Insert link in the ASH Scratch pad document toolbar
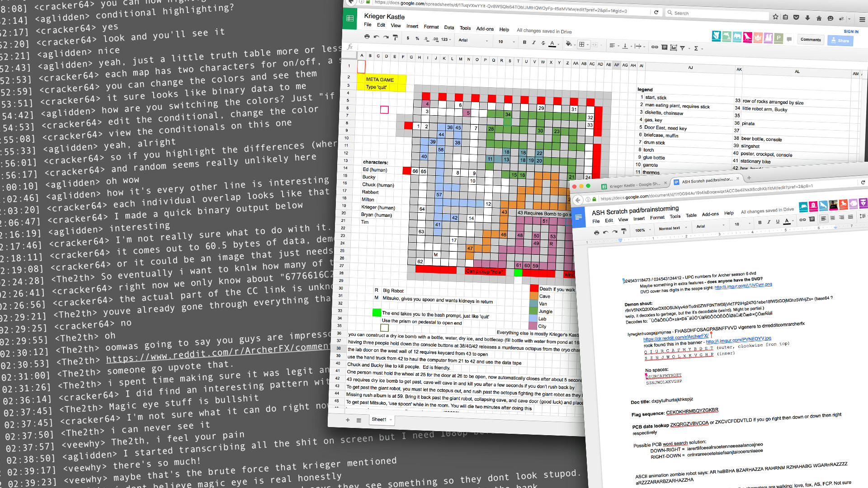 tap(802, 220)
